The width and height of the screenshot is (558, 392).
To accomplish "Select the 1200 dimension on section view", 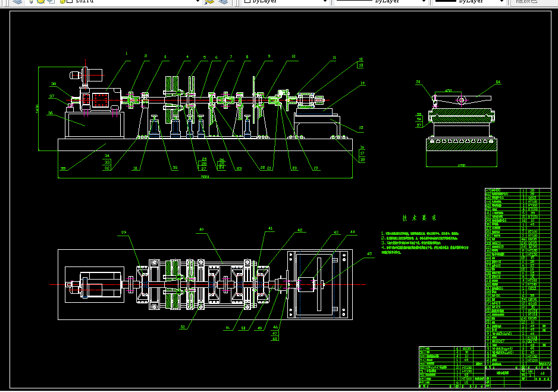I will pyautogui.click(x=461, y=165).
